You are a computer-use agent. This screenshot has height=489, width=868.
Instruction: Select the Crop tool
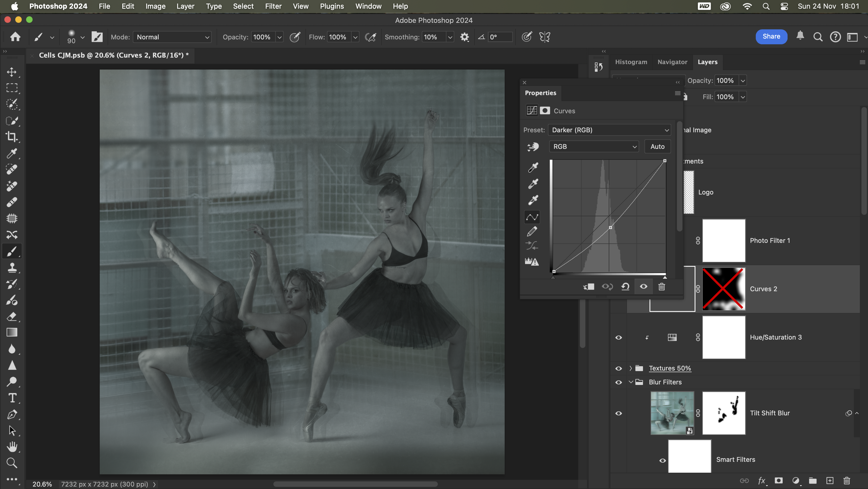pos(12,137)
